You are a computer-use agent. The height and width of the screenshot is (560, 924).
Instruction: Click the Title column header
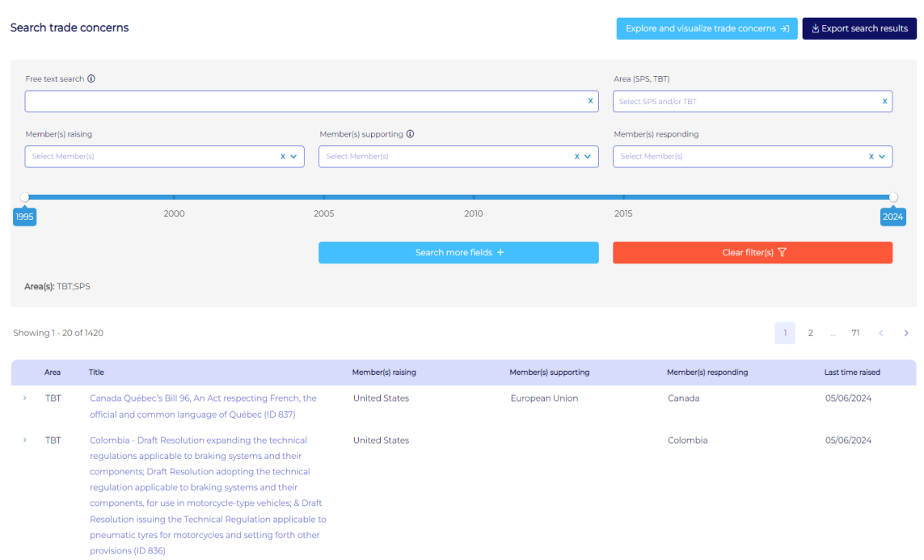click(x=96, y=373)
